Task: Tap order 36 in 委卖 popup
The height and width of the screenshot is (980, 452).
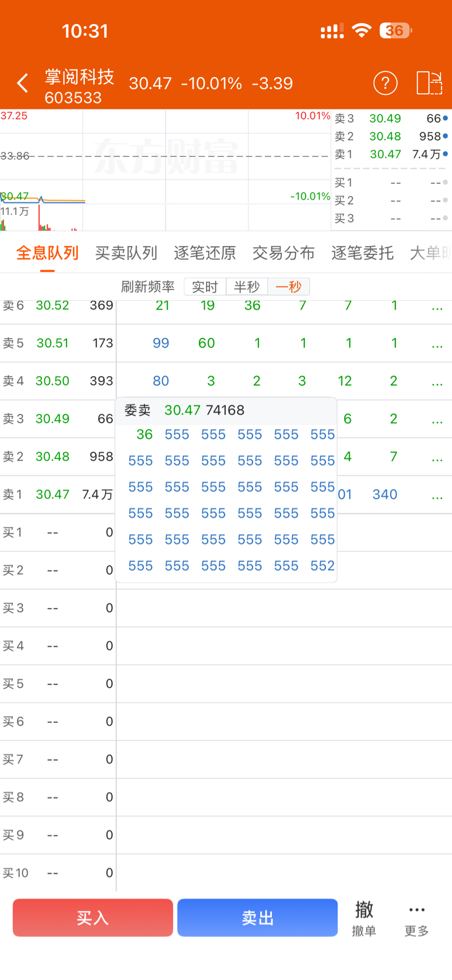Action: coord(144,434)
